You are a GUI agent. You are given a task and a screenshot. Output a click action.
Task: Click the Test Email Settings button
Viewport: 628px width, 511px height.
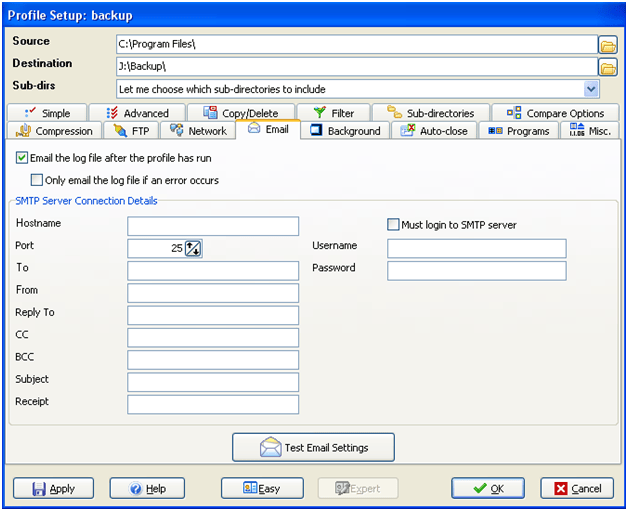pos(313,447)
